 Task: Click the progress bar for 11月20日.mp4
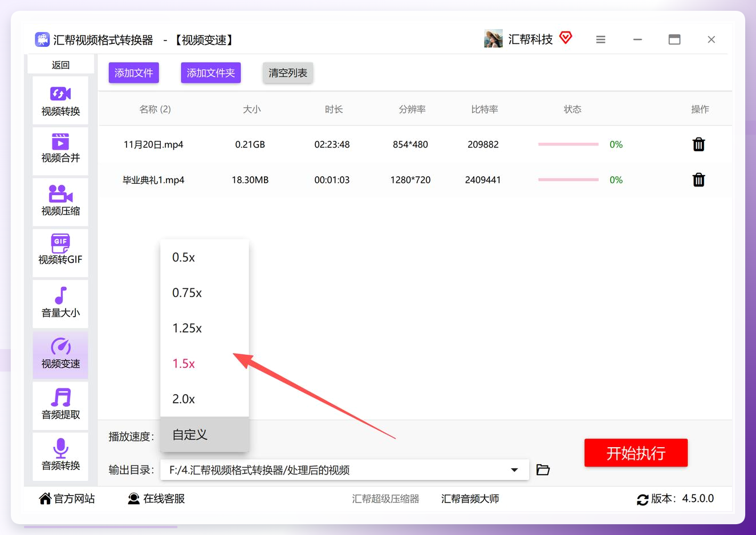tap(568, 144)
